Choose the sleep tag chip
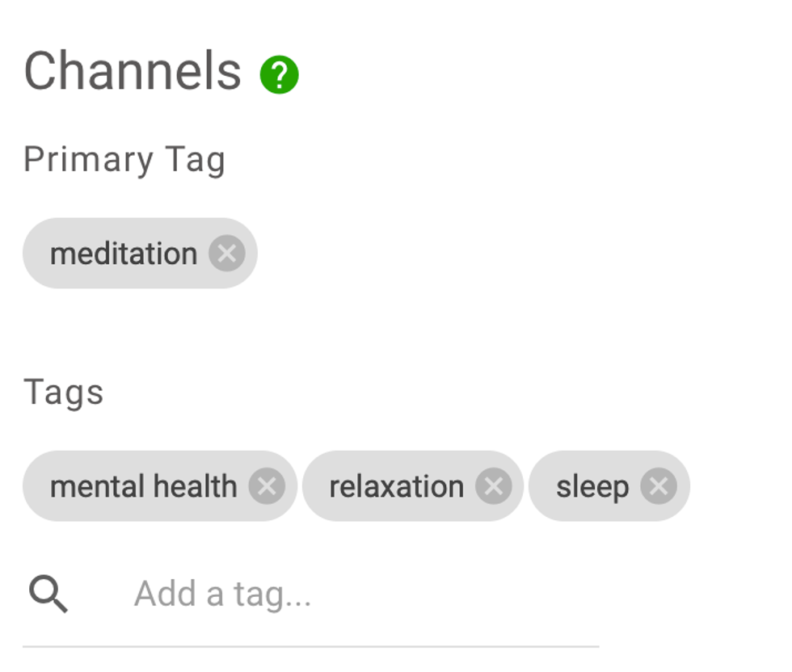Image resolution: width=792 pixels, height=672 pixels. coord(592,486)
